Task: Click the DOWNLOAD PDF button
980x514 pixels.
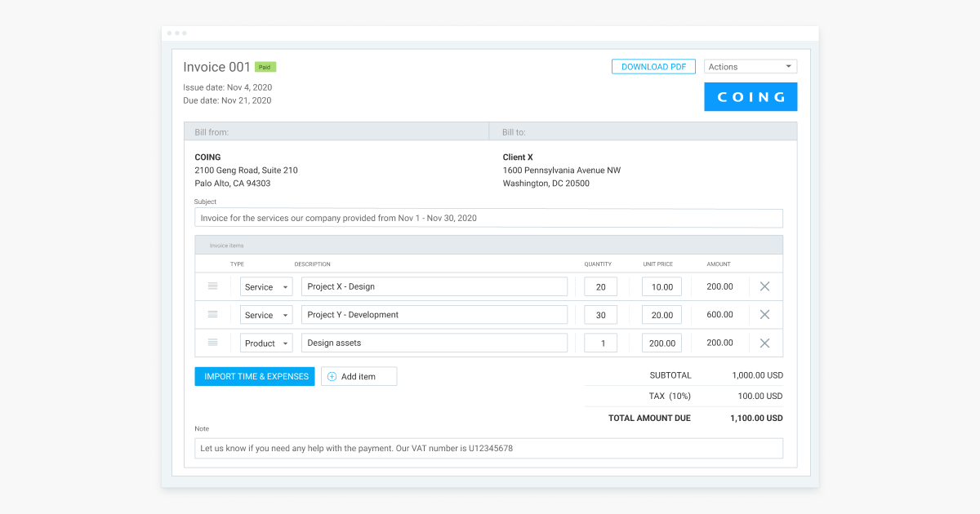Action: [653, 66]
